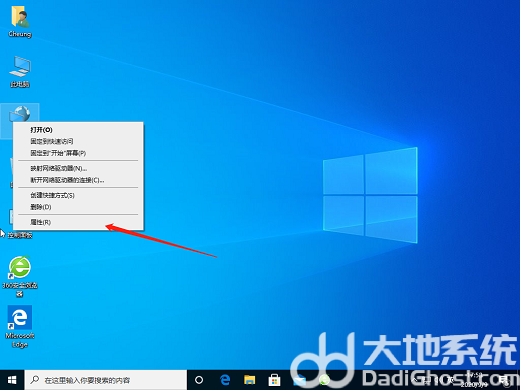Image resolution: width=520 pixels, height=390 pixels.
Task: Open the Windows Start menu
Action: tap(12, 380)
